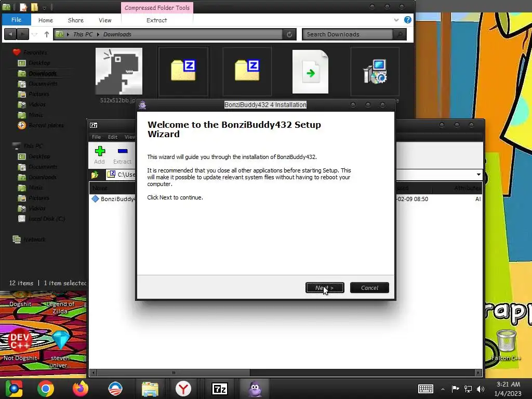This screenshot has width=532, height=399.
Task: Expand the Explorer ribbon with the chevron
Action: tap(396, 20)
